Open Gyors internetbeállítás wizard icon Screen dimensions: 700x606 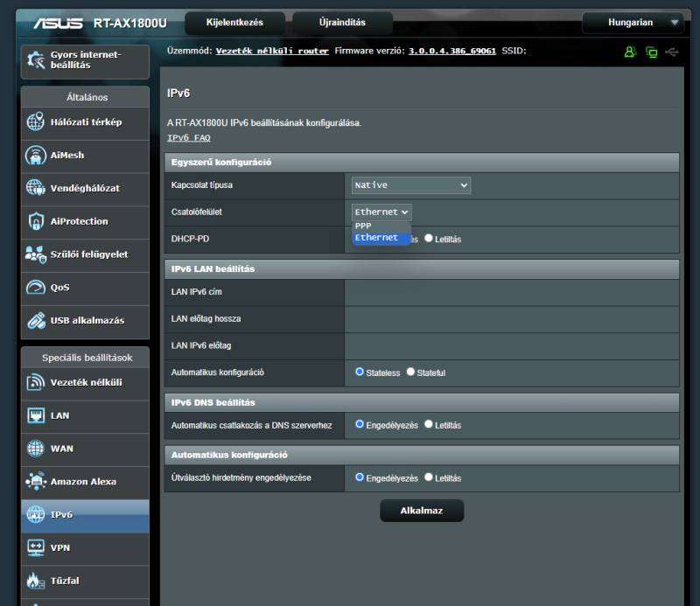(36, 60)
